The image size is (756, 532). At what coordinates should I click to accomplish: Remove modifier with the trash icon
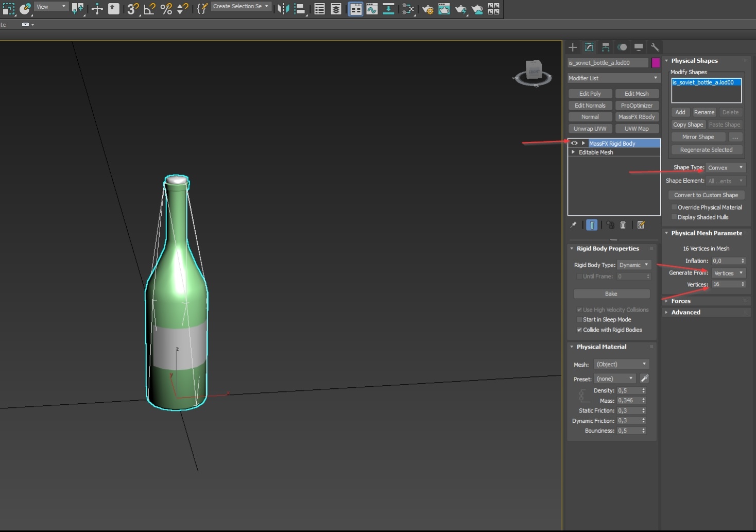click(x=623, y=225)
